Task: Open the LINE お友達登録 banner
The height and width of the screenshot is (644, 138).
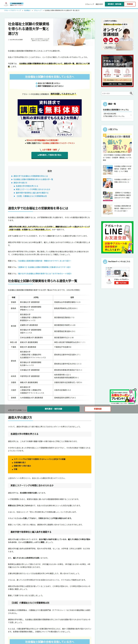Action: pos(117,237)
